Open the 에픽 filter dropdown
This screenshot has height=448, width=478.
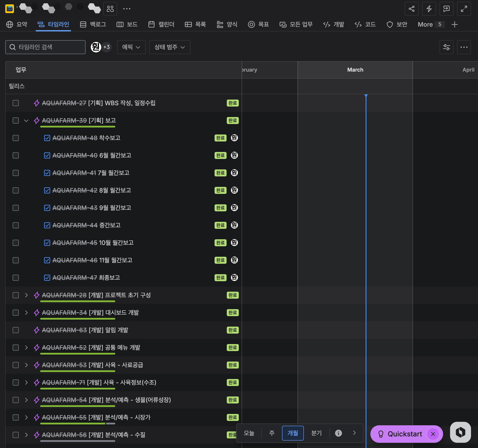(131, 47)
